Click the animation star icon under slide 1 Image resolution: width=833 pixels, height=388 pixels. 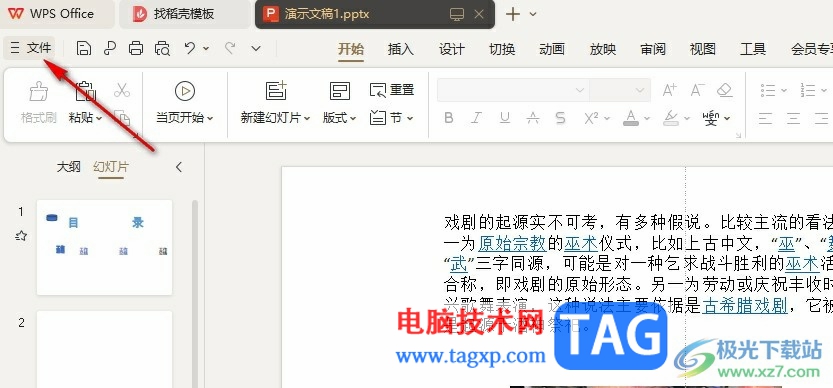click(21, 235)
